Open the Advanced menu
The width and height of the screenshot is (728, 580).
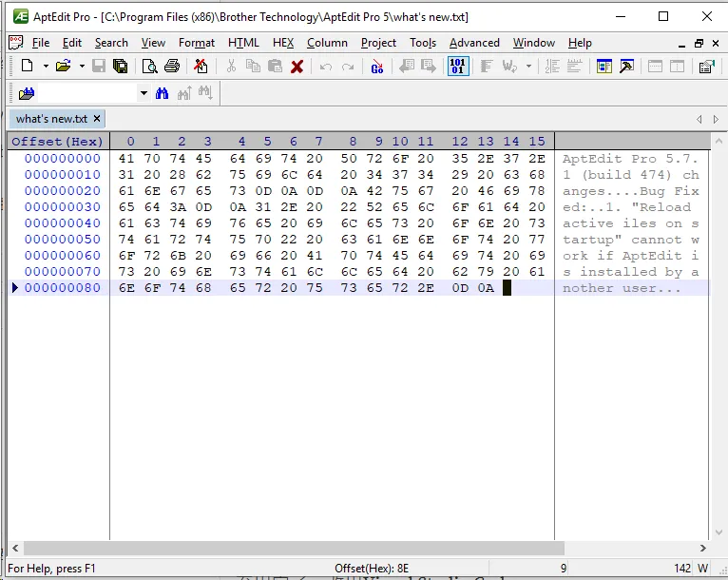pyautogui.click(x=474, y=43)
